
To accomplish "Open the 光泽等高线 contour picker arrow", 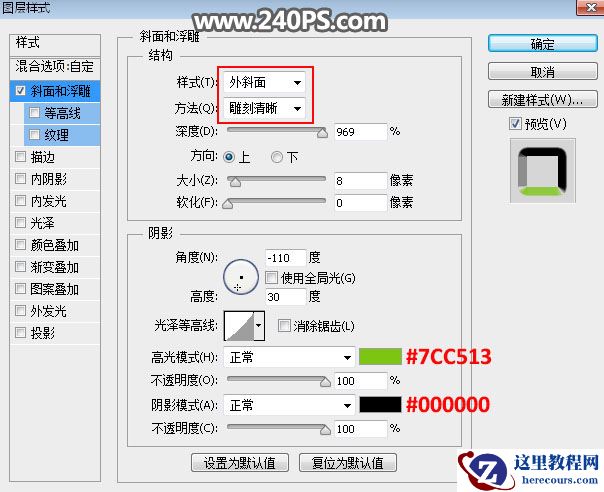I will (259, 326).
